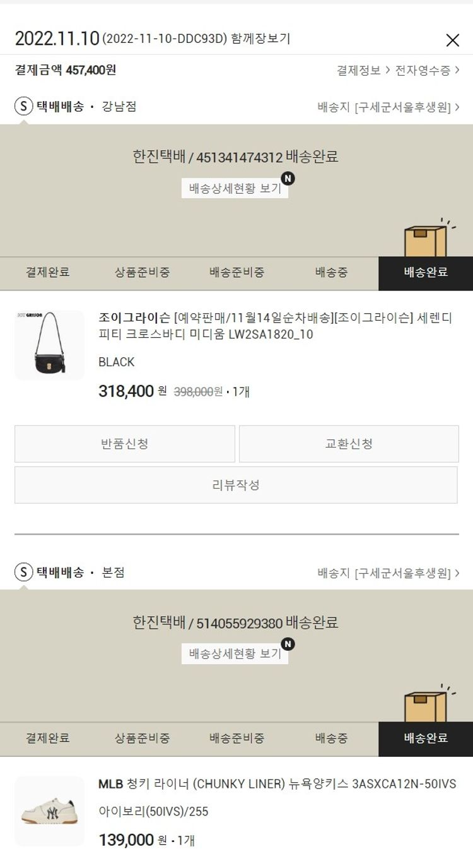Click the 반품신청 return request button
The height and width of the screenshot is (868, 473).
(x=125, y=444)
